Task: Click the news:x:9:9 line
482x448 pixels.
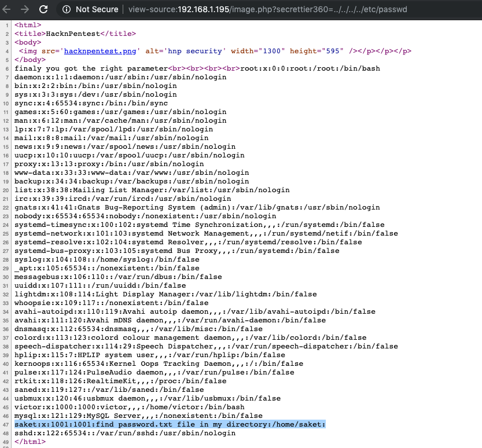Action: point(125,146)
